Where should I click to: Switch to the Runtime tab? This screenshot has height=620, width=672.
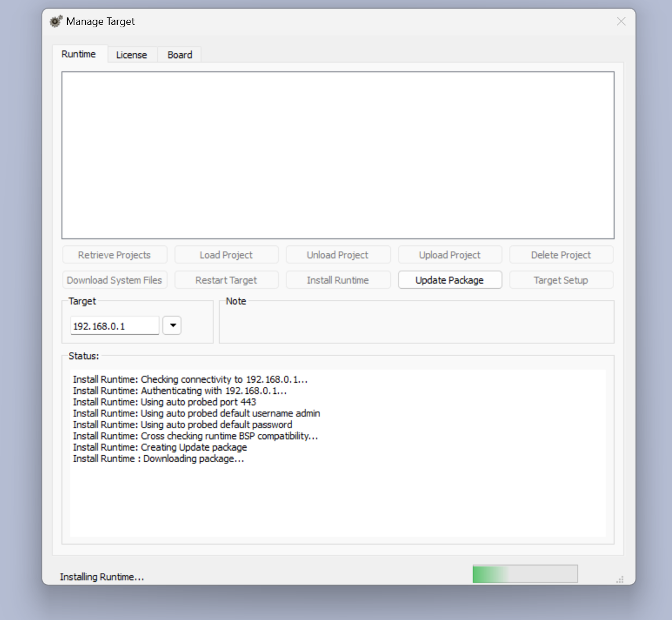[x=79, y=54]
